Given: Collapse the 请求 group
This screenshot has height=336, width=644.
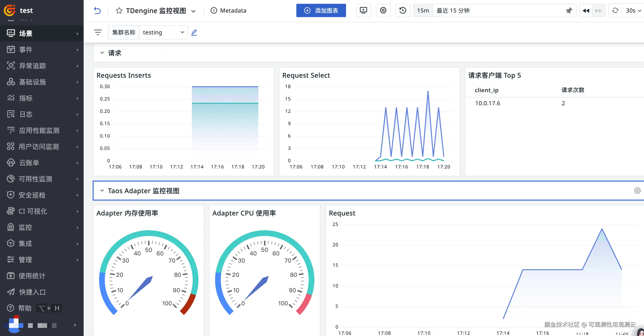Looking at the screenshot, I should point(102,53).
